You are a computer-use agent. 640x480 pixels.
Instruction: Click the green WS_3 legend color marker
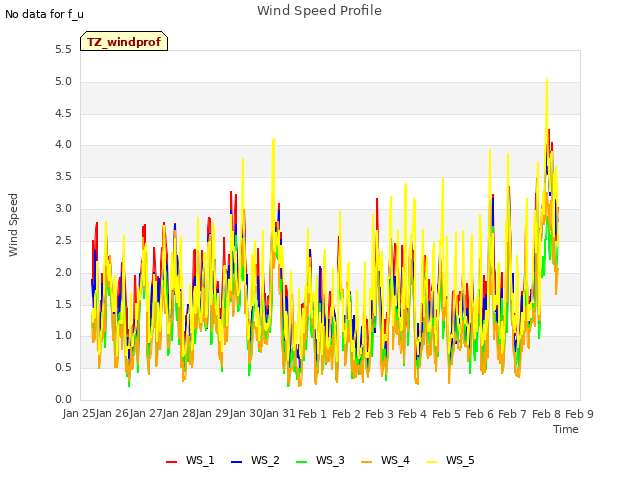[302, 462]
